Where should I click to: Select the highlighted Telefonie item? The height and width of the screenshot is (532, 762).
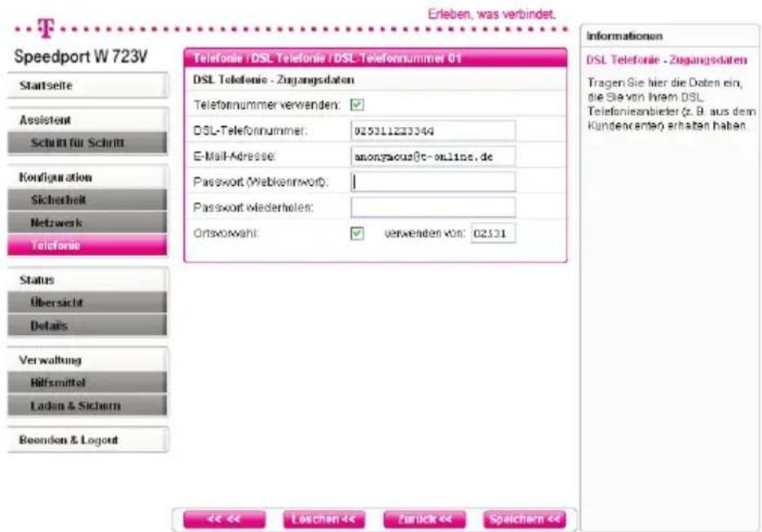pyautogui.click(x=87, y=245)
